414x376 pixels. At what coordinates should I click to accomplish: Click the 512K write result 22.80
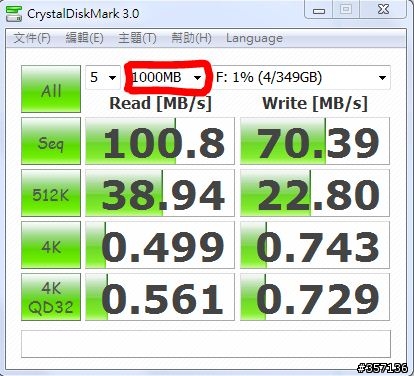(x=315, y=193)
